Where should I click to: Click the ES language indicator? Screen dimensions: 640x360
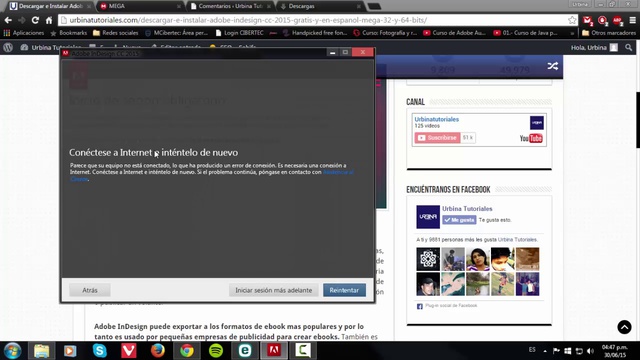tap(532, 350)
